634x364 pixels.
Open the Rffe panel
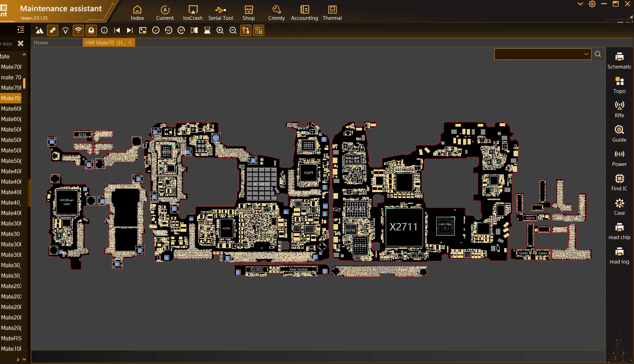(x=619, y=110)
